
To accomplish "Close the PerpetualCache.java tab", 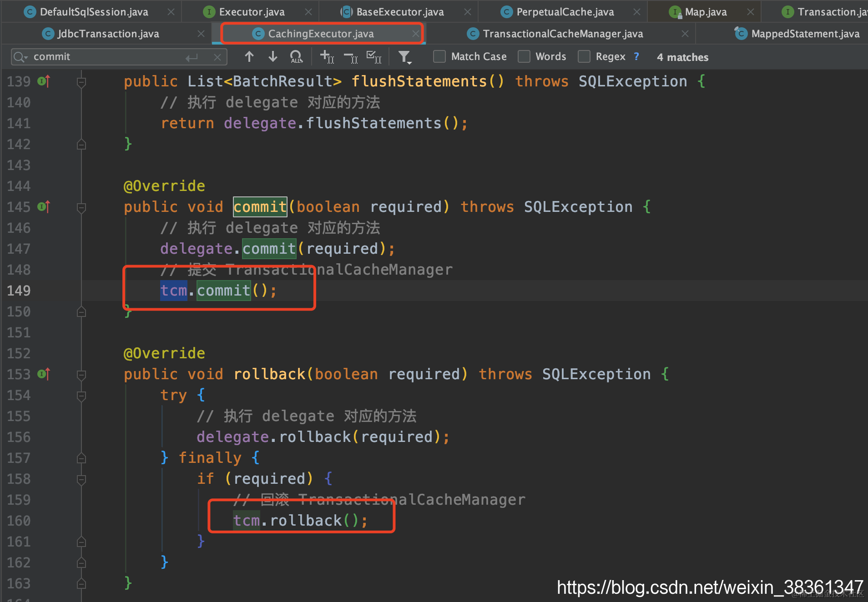I will tap(637, 12).
